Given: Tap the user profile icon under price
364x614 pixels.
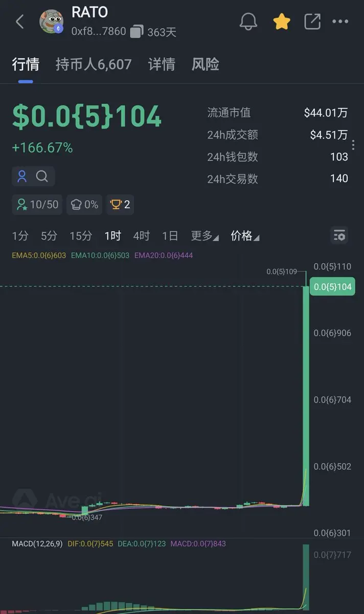Looking at the screenshot, I should (22, 177).
